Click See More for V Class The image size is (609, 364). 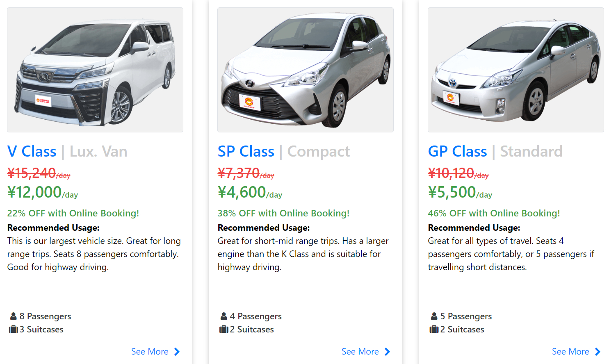(x=150, y=352)
